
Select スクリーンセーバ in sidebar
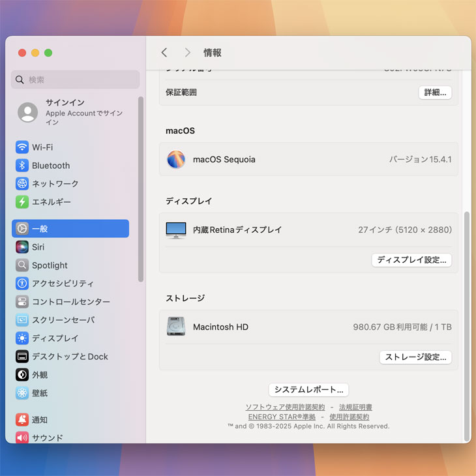pyautogui.click(x=63, y=320)
